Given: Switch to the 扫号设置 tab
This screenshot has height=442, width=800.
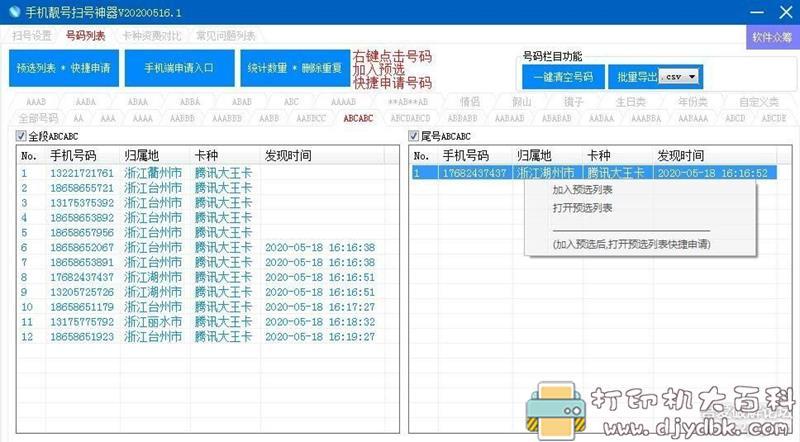Looking at the screenshot, I should (32, 36).
